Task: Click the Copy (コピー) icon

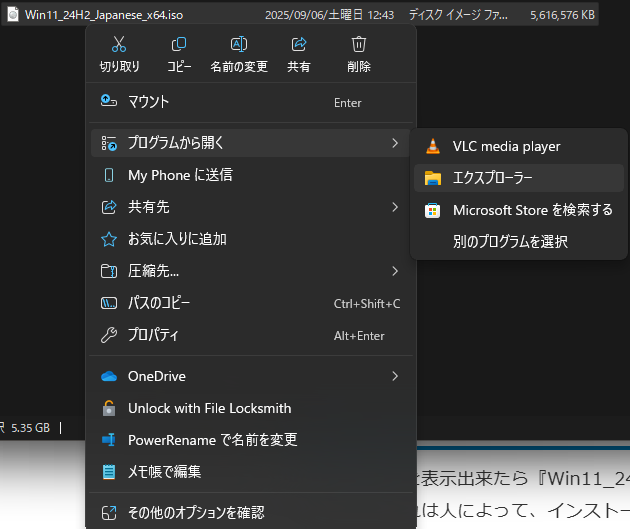Action: 179,44
